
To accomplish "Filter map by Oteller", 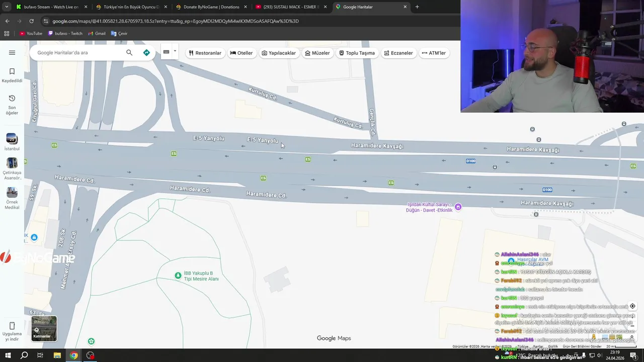I will (x=242, y=53).
